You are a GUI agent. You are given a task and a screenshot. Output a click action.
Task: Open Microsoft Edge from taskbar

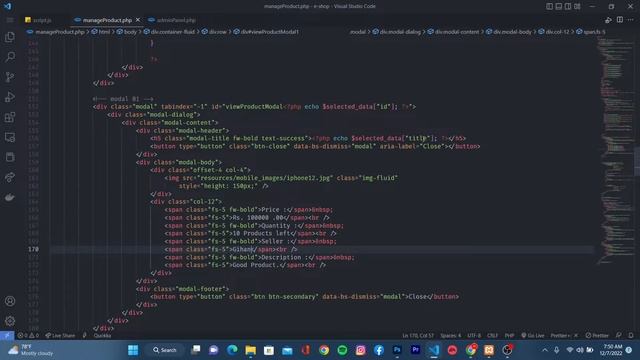(232, 350)
